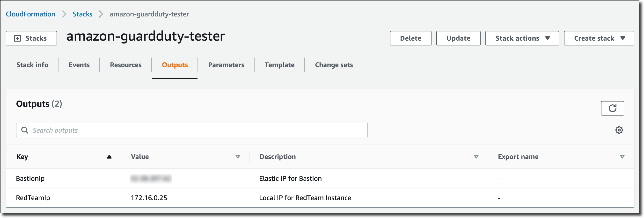View the Parameters tab
644x218 pixels.
[226, 65]
